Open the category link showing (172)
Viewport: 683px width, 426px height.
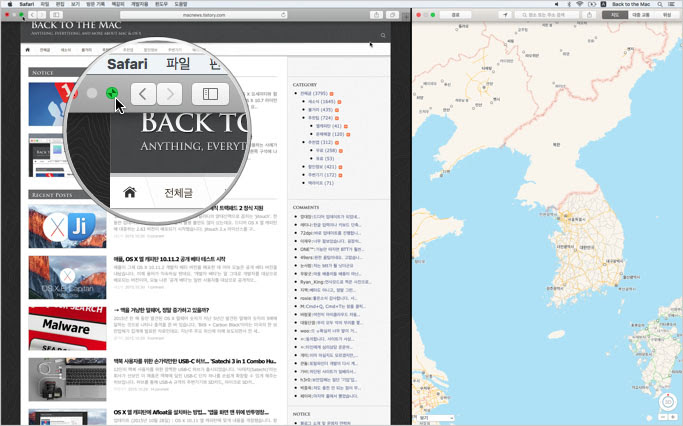point(322,175)
